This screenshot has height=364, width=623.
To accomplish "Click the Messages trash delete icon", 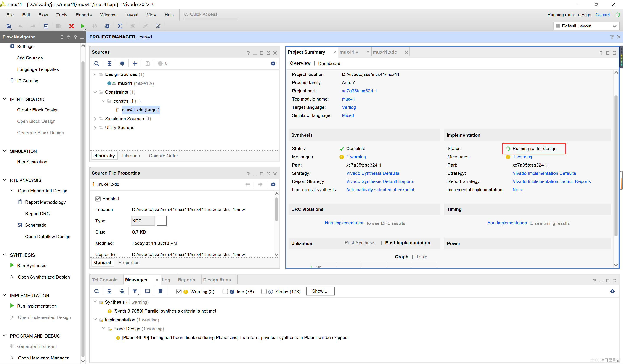I will pyautogui.click(x=161, y=291).
